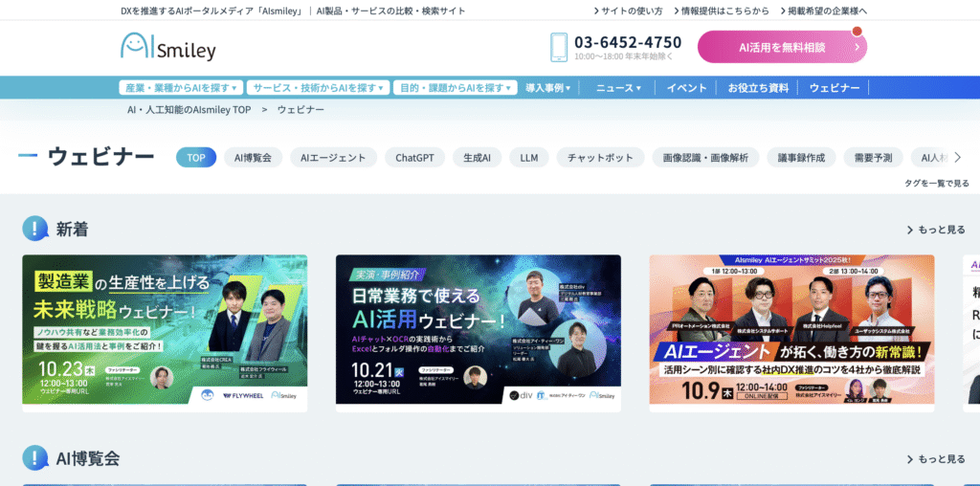This screenshot has width=980, height=486.
Task: Expand the サービス・技術からAIを探す menu
Action: point(318,87)
